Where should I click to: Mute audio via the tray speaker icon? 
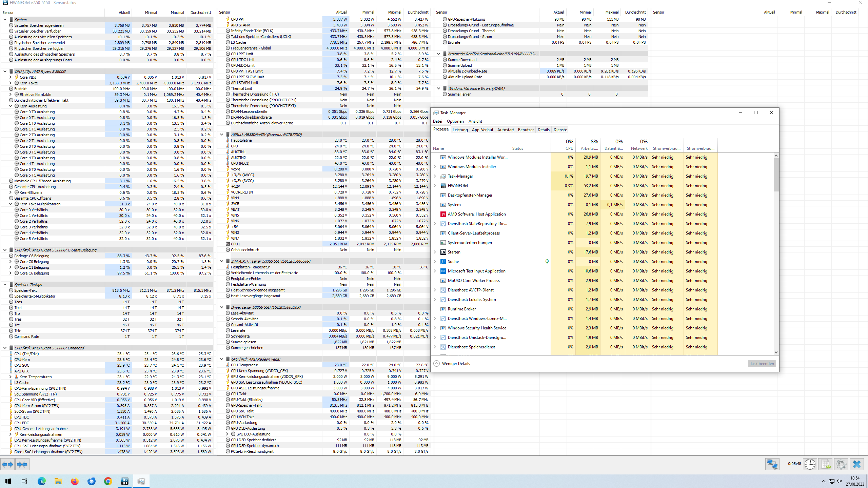(840, 481)
